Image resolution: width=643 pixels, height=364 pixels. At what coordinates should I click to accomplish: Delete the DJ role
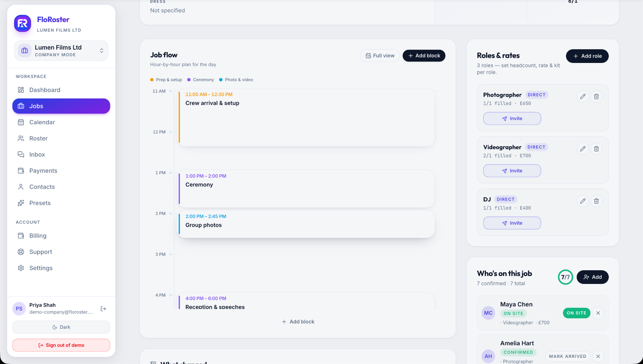point(596,201)
